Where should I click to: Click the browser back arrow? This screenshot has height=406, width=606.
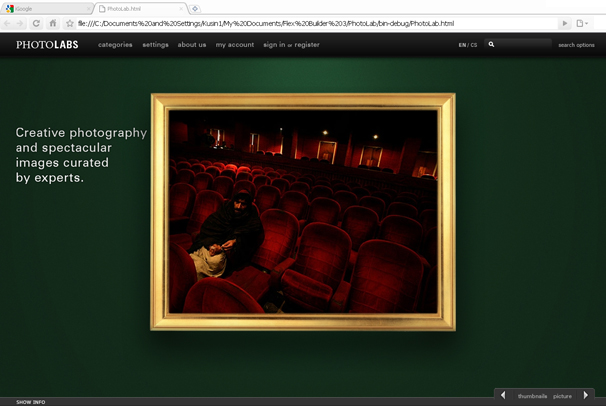pyautogui.click(x=8, y=23)
